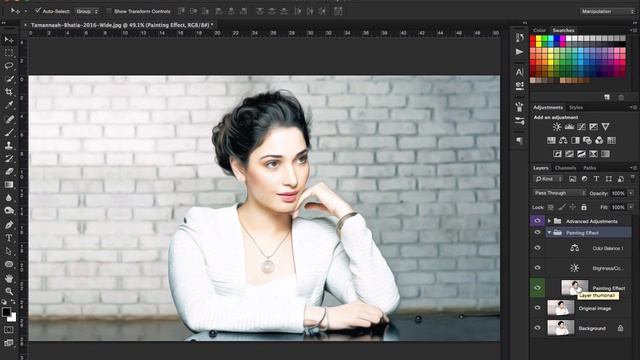Hide the Color Balance 1 layer

point(537,248)
